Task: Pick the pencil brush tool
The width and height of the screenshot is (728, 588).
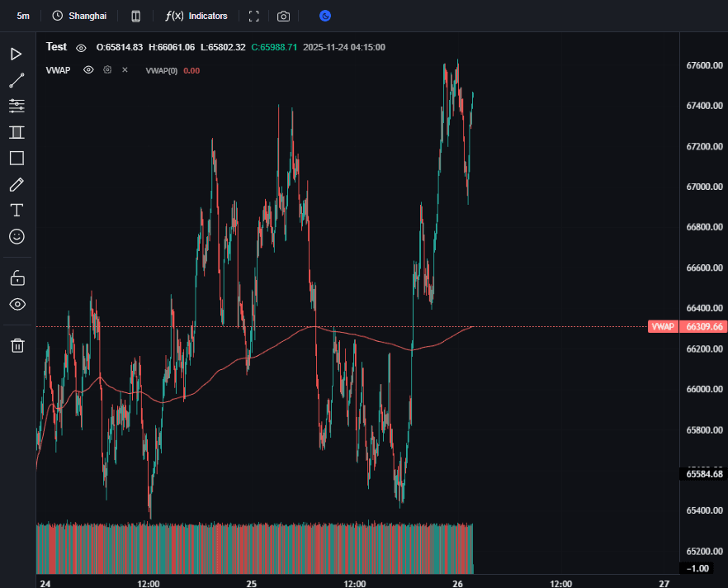Action: pos(17,184)
